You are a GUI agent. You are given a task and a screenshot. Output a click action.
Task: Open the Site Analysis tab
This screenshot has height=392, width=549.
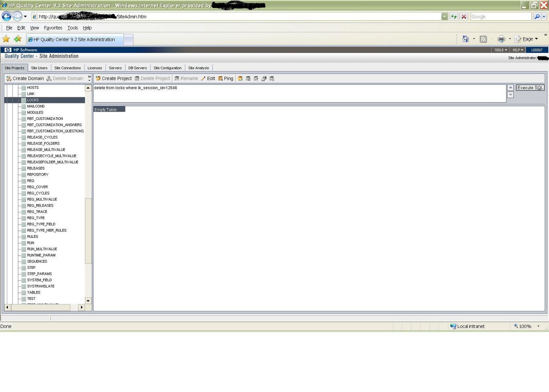(x=198, y=68)
